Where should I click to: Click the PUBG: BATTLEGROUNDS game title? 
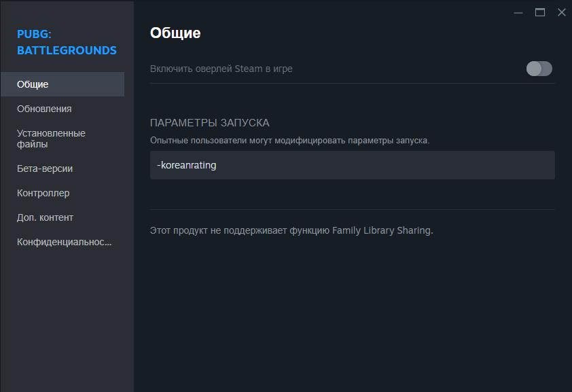coord(67,41)
